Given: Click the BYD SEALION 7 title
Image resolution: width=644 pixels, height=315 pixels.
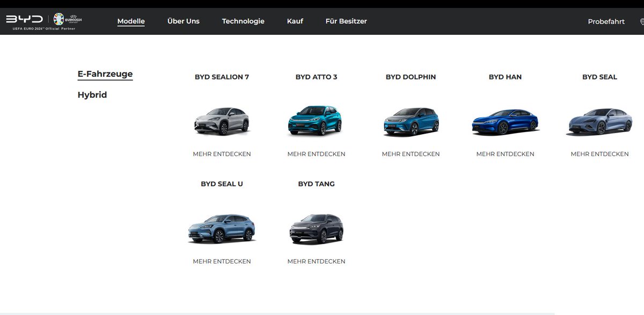Looking at the screenshot, I should (x=222, y=77).
